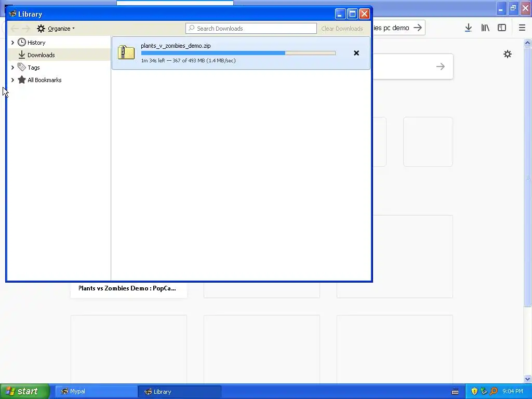The image size is (532, 399).
Task: Click the Clear Downloads button
Action: pyautogui.click(x=342, y=29)
